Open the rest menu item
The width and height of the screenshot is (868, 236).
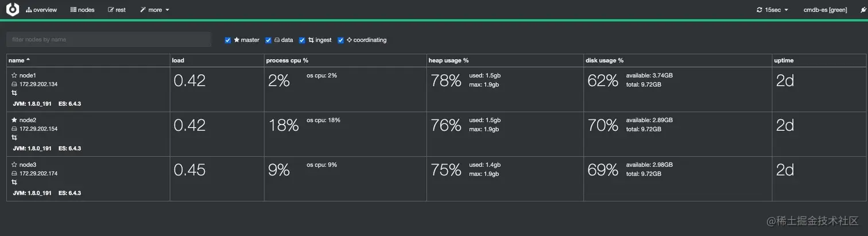coord(117,10)
